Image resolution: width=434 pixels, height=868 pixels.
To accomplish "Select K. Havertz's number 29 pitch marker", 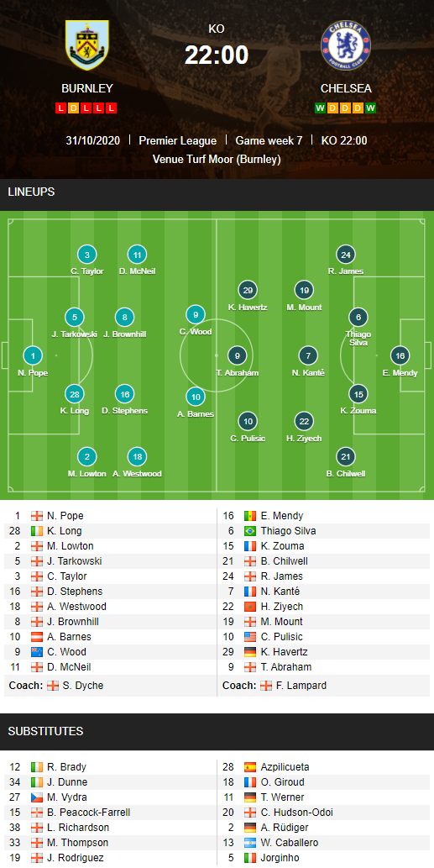I will (x=248, y=290).
